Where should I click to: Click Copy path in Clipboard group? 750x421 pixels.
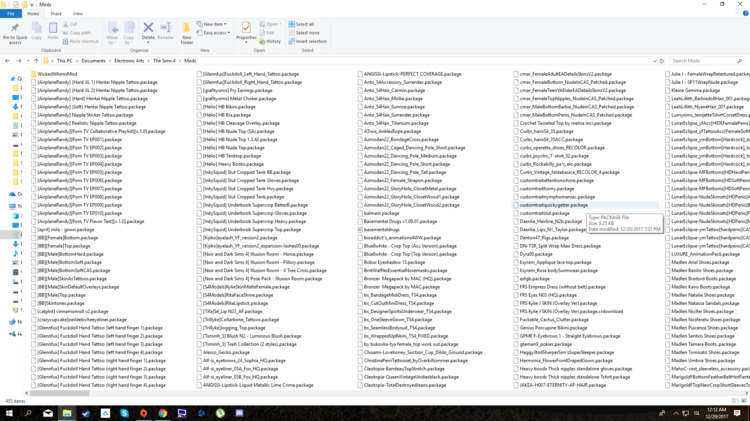point(77,33)
